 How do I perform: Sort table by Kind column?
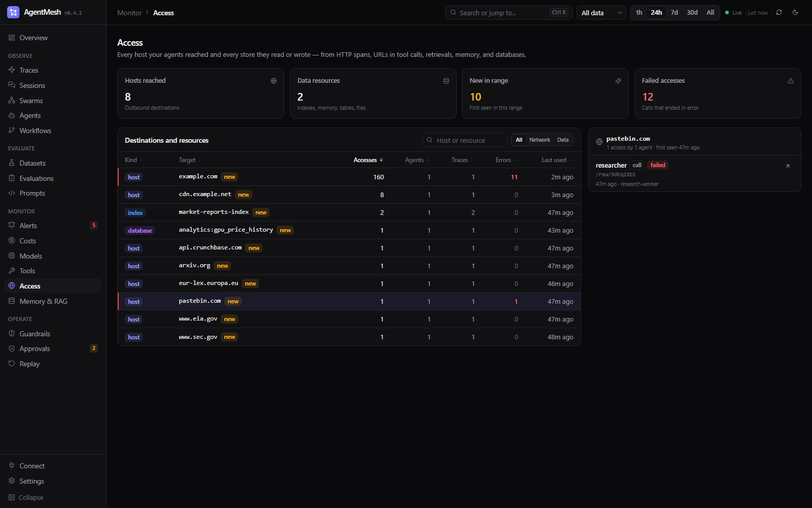[134, 160]
